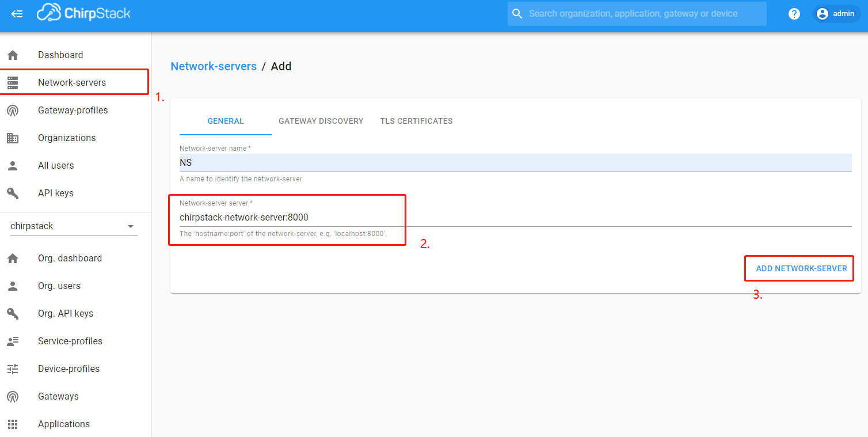The width and height of the screenshot is (868, 437).
Task: Open Org. users in sidebar
Action: [75, 286]
